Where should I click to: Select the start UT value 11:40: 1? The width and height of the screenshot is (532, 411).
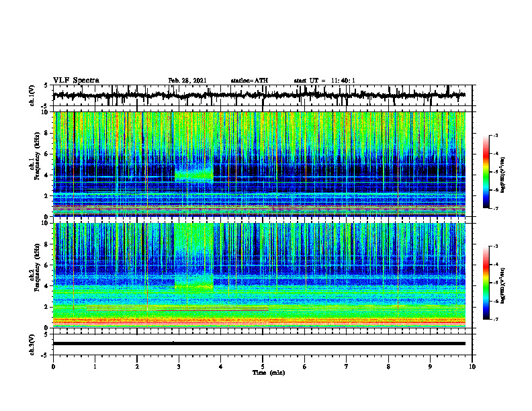[x=343, y=81]
